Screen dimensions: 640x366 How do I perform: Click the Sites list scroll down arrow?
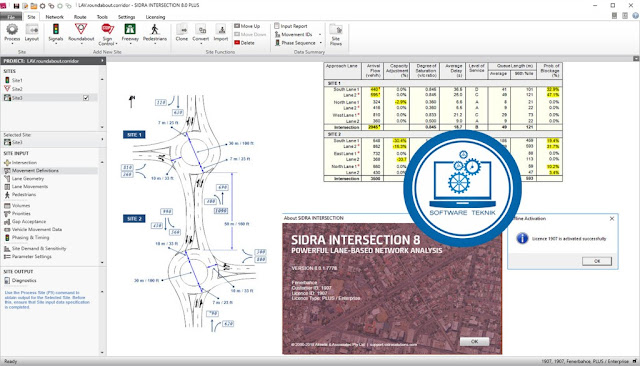[x=102, y=127]
